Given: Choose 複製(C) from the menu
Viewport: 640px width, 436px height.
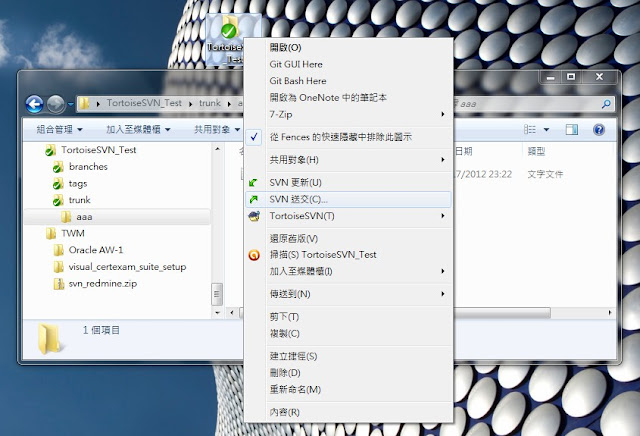Looking at the screenshot, I should pos(349,334).
